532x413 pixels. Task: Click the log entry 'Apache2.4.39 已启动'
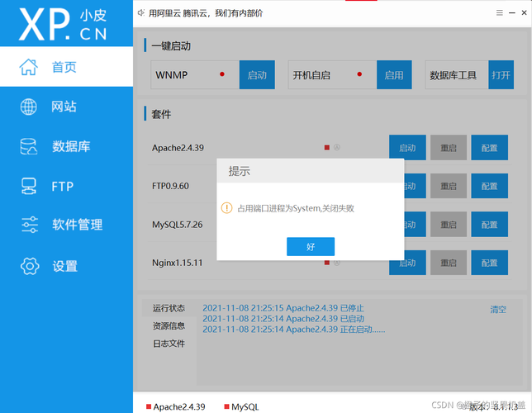(283, 319)
